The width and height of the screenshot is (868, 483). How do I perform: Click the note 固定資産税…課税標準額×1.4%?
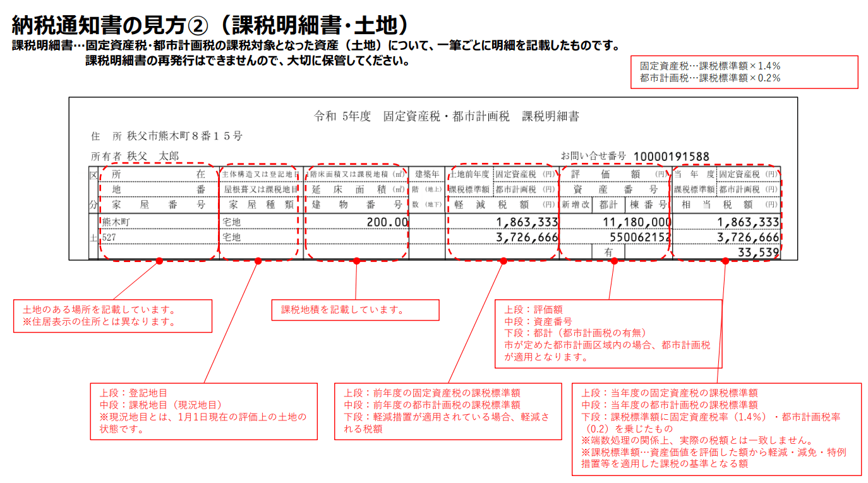point(710,66)
